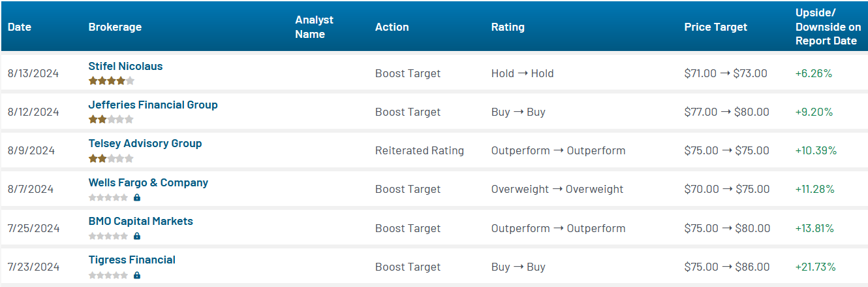Sort by the Rating column header
Viewport: 868px width, 287px height.
pyautogui.click(x=508, y=27)
